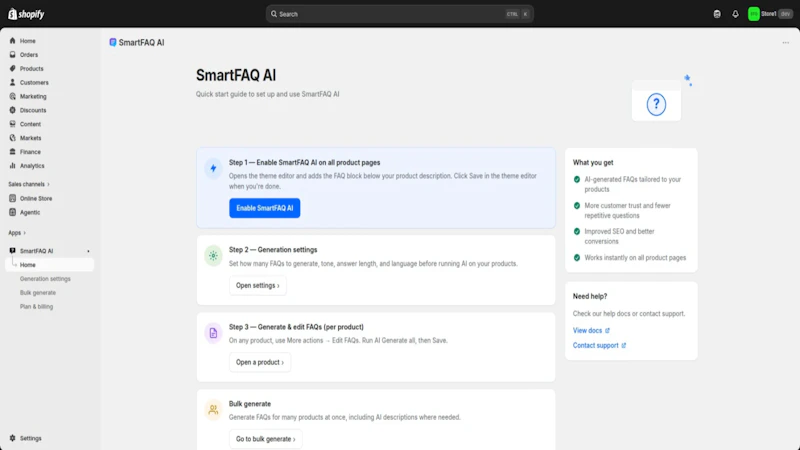The height and width of the screenshot is (450, 800).
Task: Click the 'Need help?' heading
Action: tap(590, 296)
